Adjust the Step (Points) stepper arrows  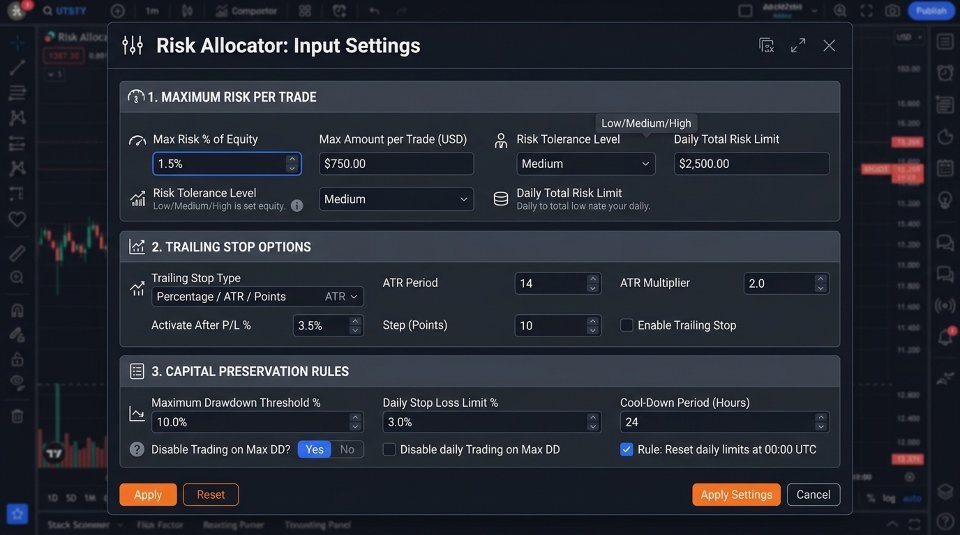click(x=592, y=326)
